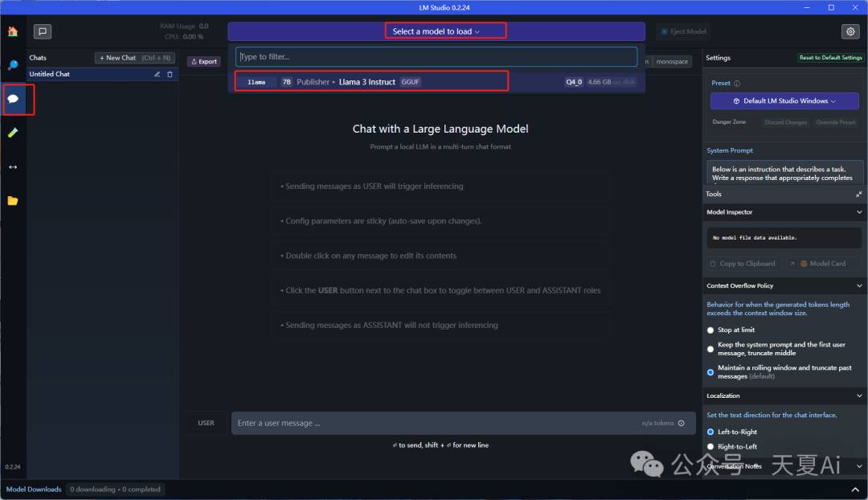Collapse the Model Inspector section
Image resolution: width=868 pixels, height=500 pixels.
point(859,213)
